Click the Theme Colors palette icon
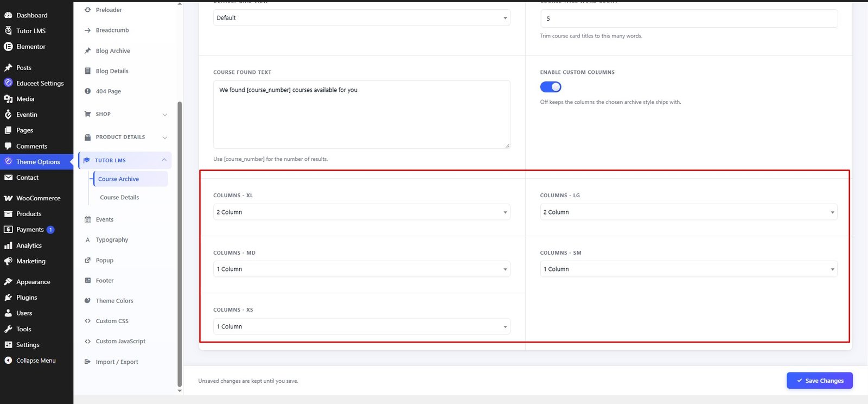 point(87,301)
